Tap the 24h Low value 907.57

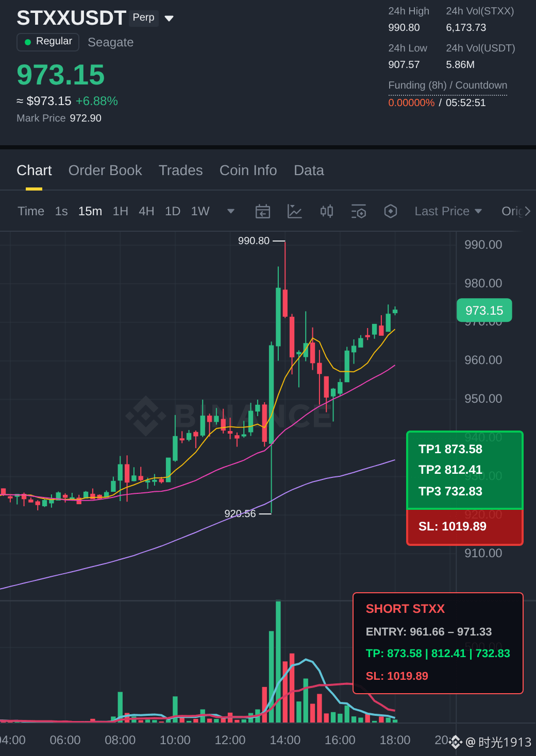pos(404,65)
